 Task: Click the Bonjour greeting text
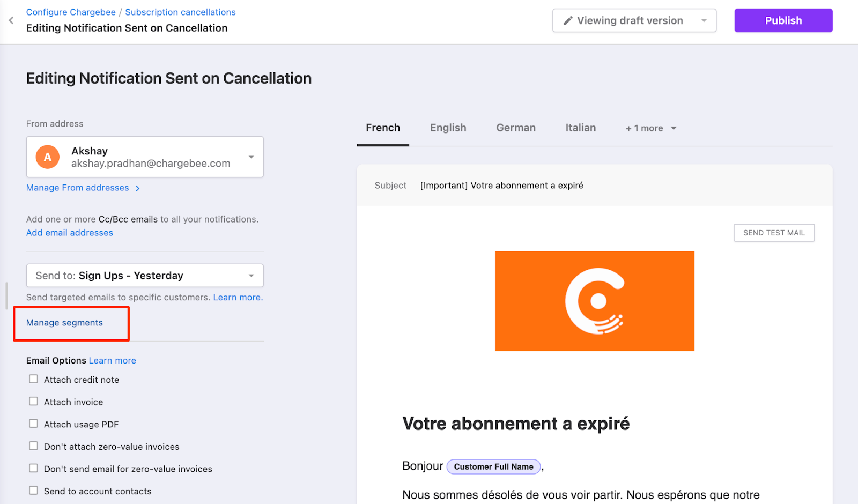point(423,466)
